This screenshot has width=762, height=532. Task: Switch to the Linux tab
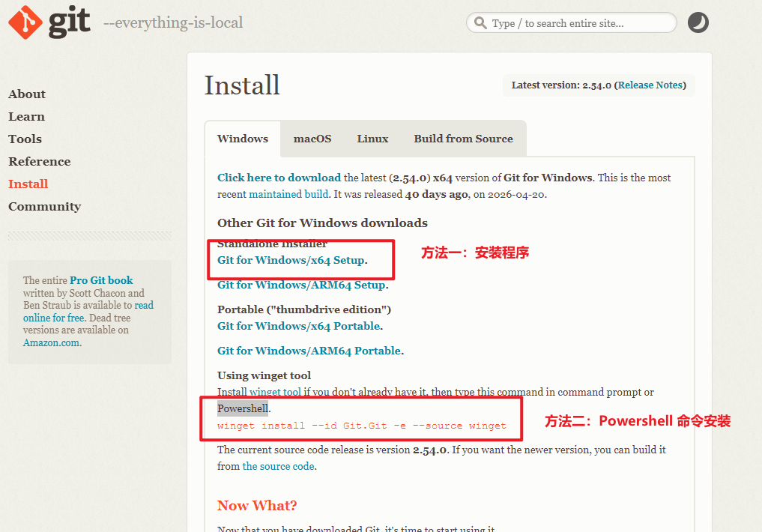tap(372, 139)
